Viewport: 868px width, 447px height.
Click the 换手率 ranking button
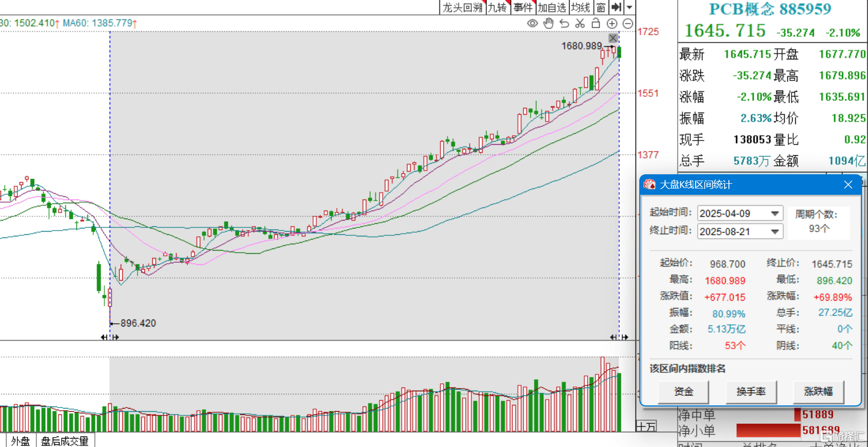click(x=751, y=392)
